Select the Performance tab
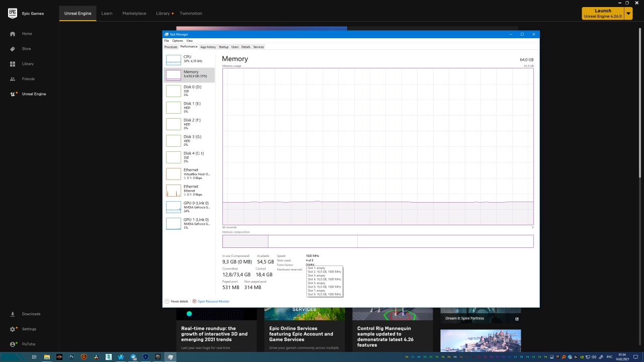The height and width of the screenshot is (362, 644). pyautogui.click(x=189, y=47)
